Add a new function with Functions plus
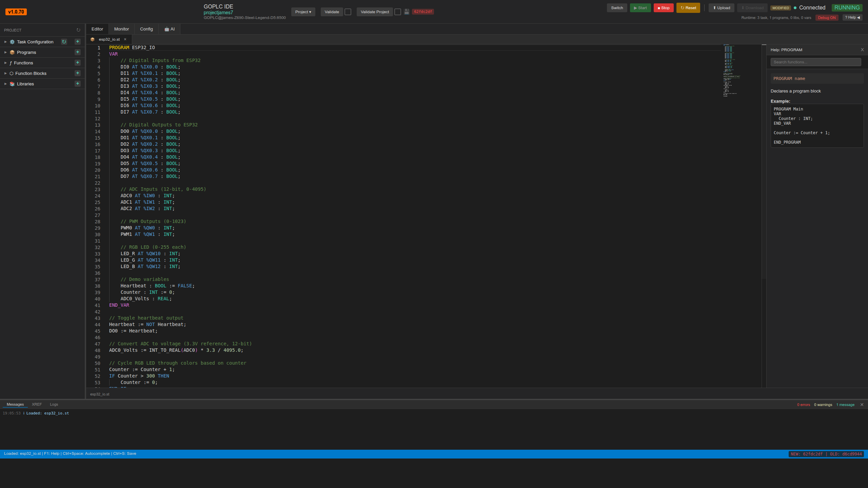Viewport: 868px width, 488px height. (78, 63)
